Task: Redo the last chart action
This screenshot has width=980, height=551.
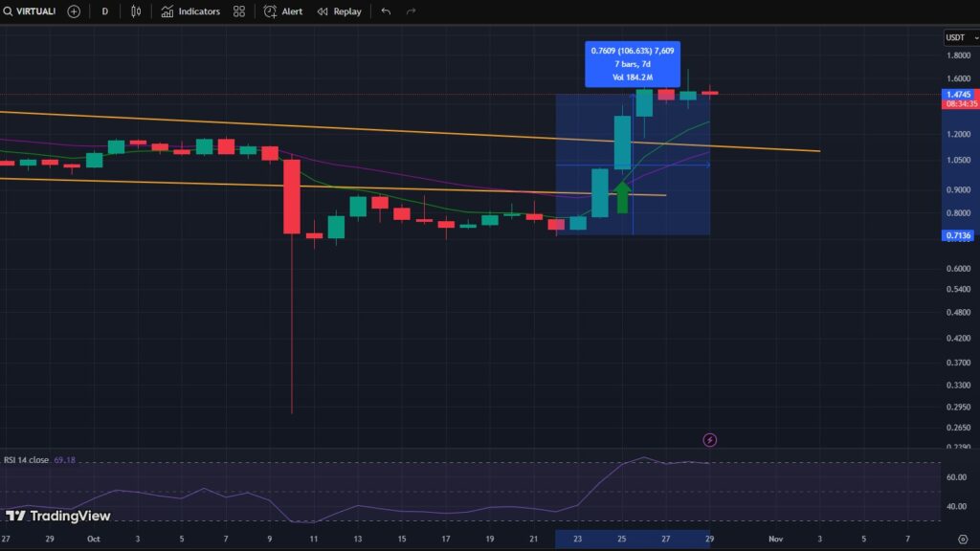Action: [410, 11]
